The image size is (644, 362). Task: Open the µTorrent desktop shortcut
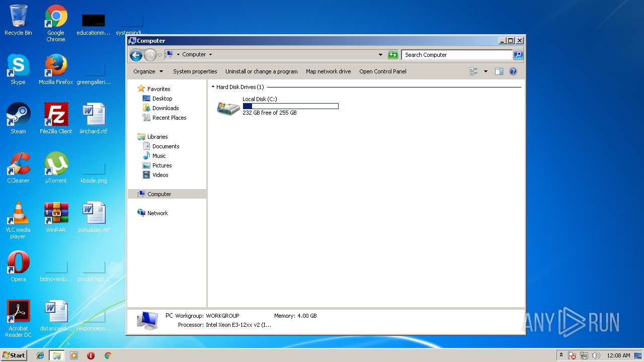pos(56,168)
